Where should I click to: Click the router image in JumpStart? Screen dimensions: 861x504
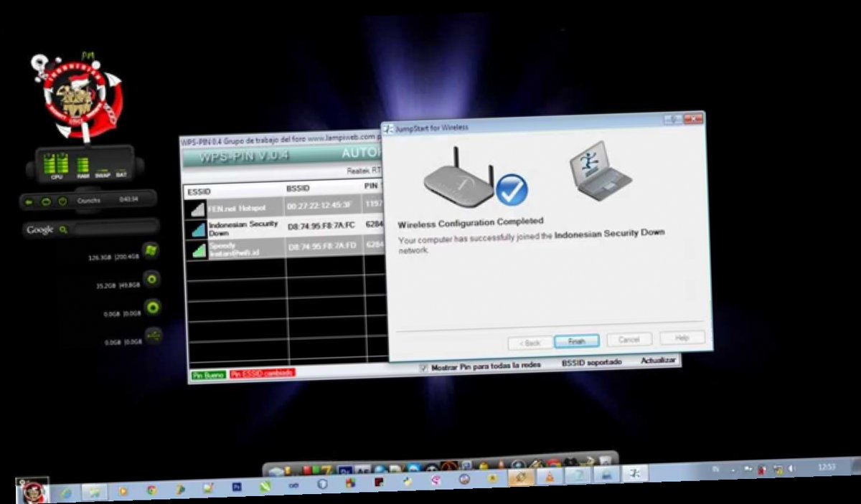459,179
